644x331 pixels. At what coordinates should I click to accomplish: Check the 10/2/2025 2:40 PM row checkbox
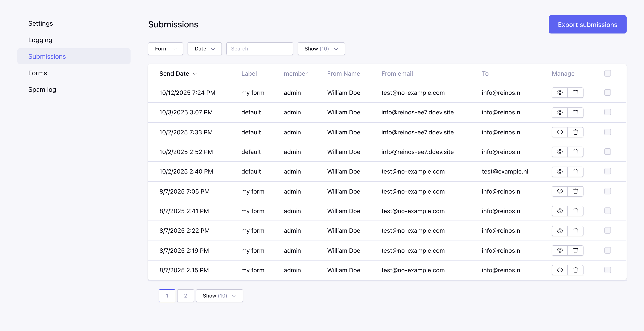coord(607,171)
